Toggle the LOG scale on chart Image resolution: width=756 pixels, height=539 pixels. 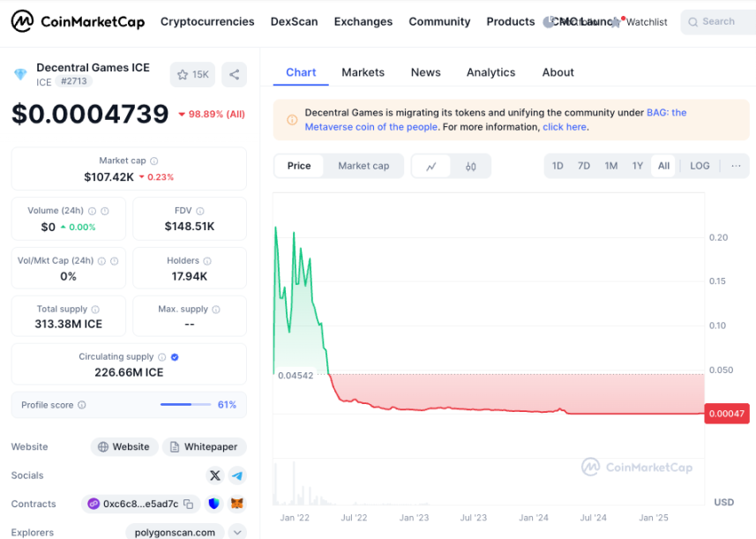pyautogui.click(x=700, y=166)
